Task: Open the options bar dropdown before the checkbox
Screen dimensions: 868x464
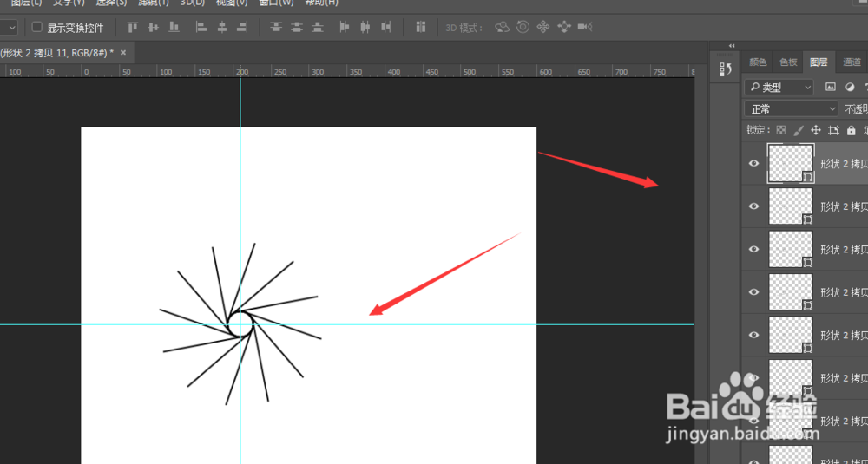Action: coord(9,27)
